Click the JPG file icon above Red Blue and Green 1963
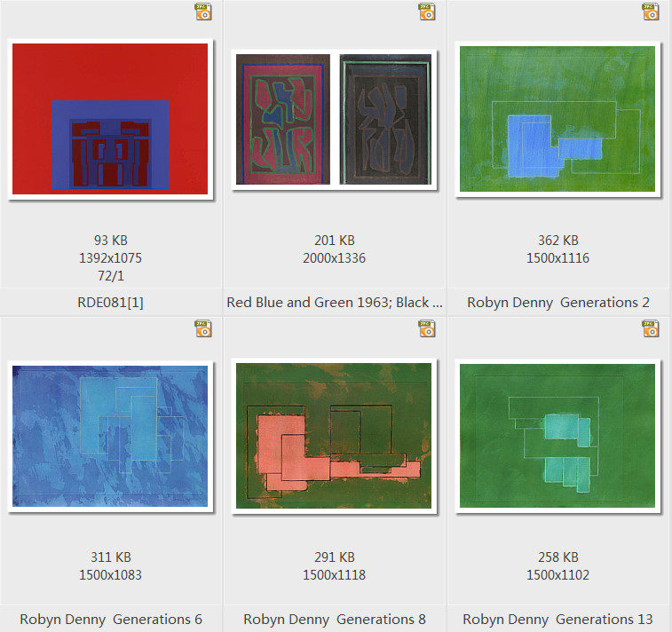Viewport: 672px width, 632px height. (x=427, y=12)
